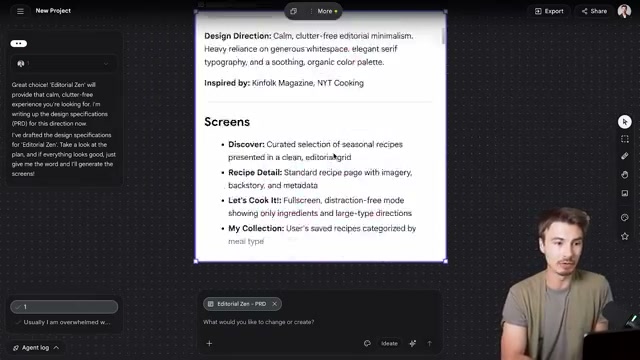Open the user profile avatar
This screenshot has width=640, height=360.
point(624,11)
